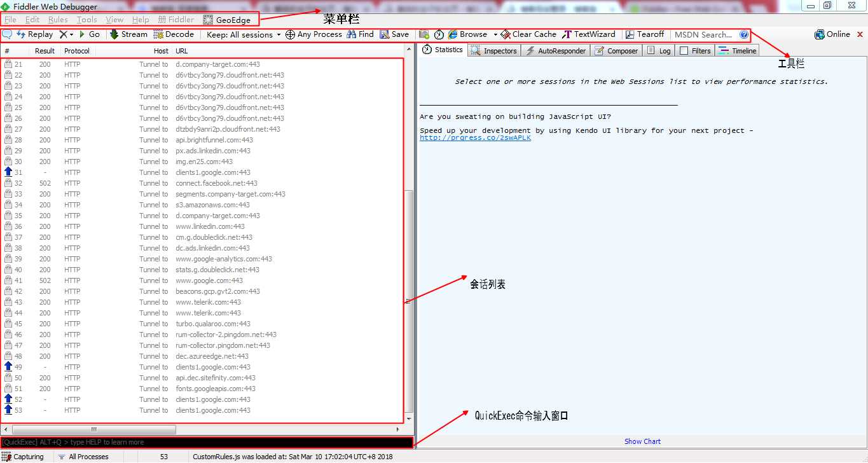Select the fonts.googleapis.com:443 session
Image resolution: width=868 pixels, height=463 pixels.
point(202,389)
